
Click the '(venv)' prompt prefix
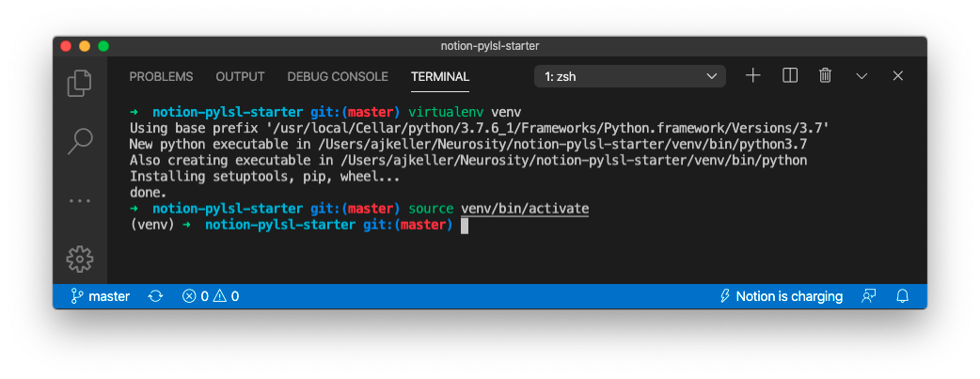[x=151, y=225]
